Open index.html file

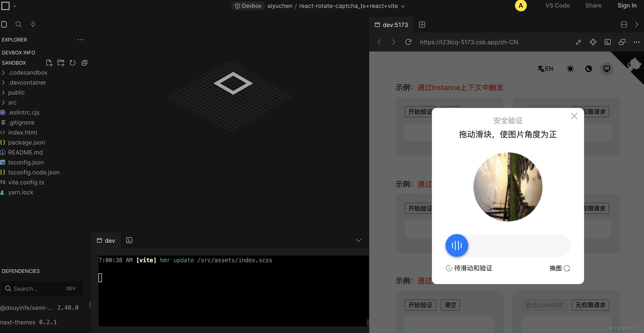(22, 133)
